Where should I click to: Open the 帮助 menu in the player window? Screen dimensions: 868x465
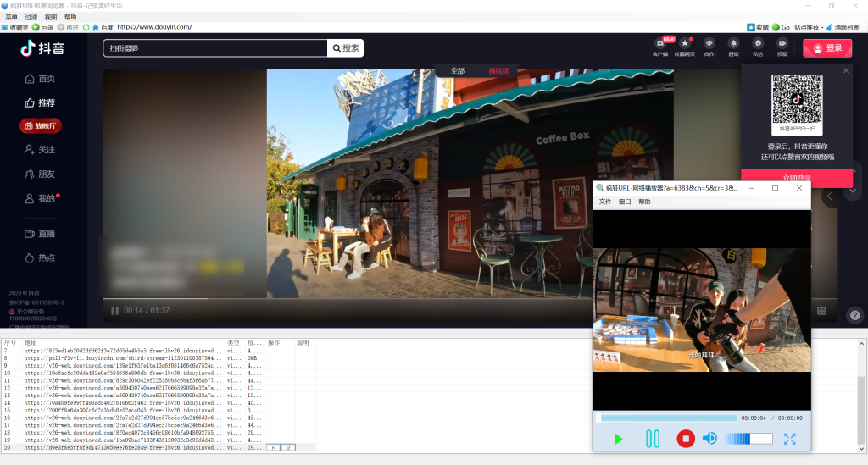(644, 202)
